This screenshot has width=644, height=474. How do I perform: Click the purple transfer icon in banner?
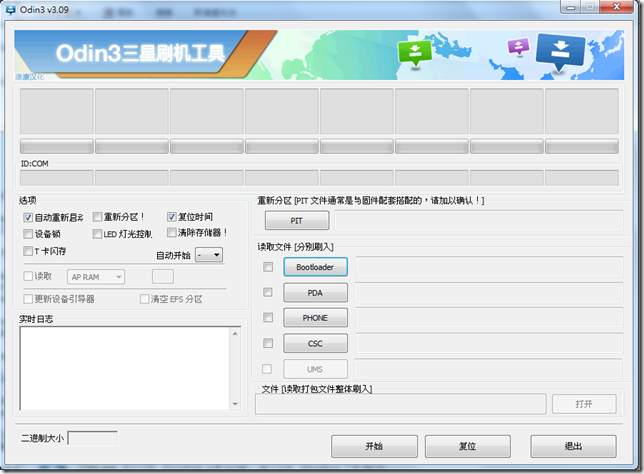pos(519,46)
